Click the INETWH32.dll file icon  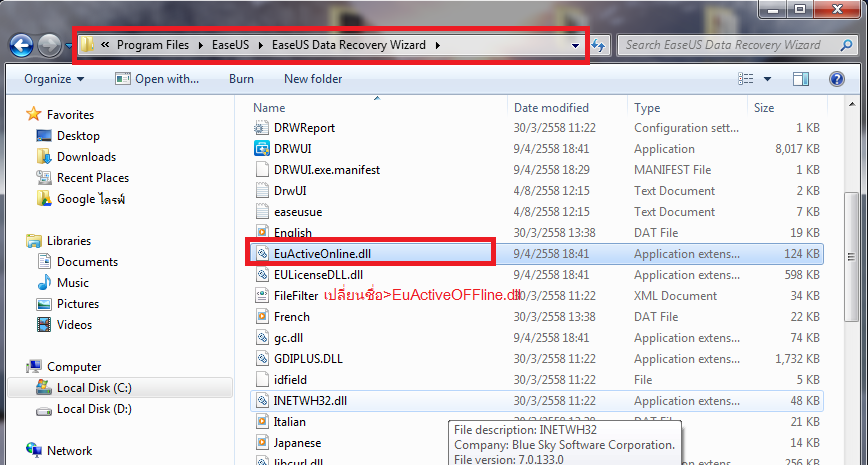point(262,401)
